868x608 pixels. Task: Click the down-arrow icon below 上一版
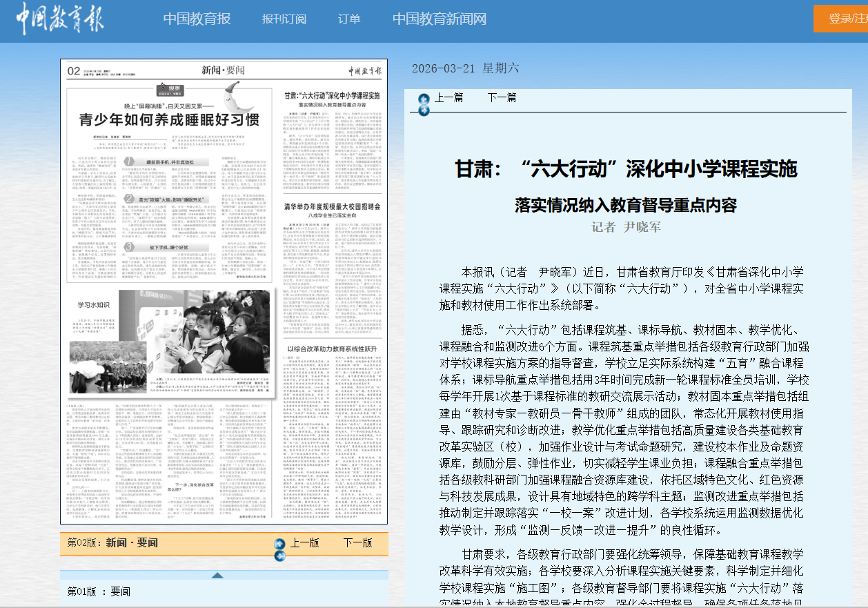pos(279,556)
